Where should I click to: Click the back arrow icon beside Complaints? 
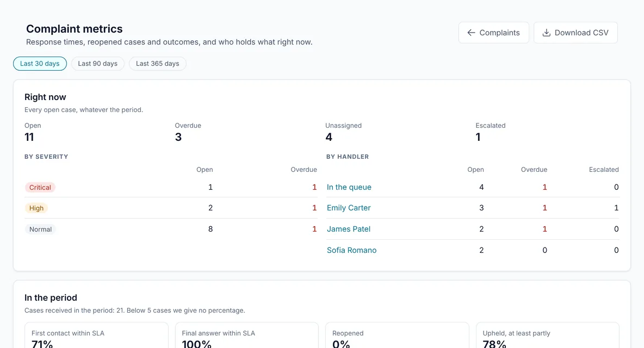471,33
